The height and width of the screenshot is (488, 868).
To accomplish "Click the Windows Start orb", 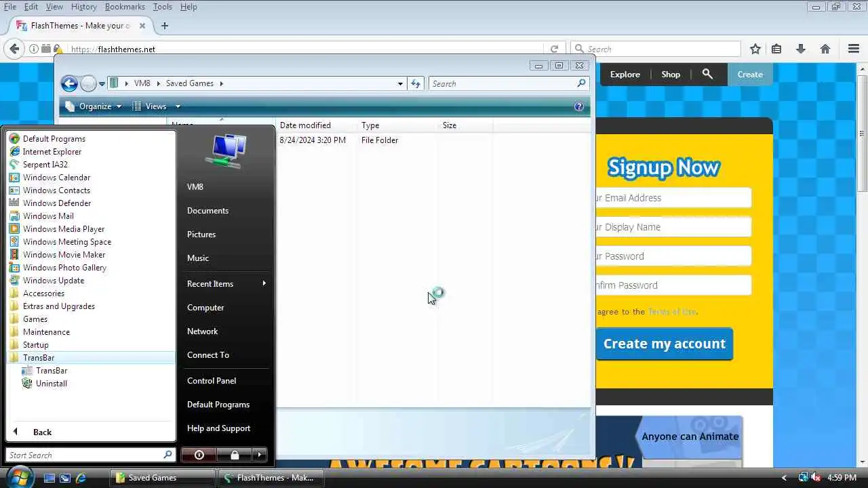I will pos(20,476).
